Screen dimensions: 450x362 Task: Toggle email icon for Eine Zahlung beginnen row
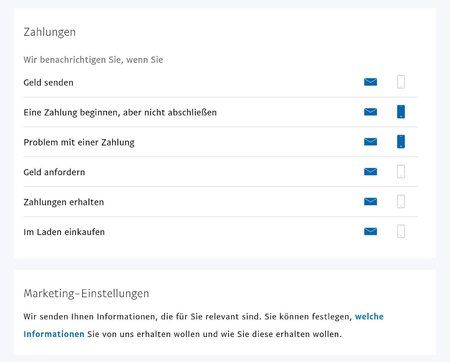click(370, 112)
